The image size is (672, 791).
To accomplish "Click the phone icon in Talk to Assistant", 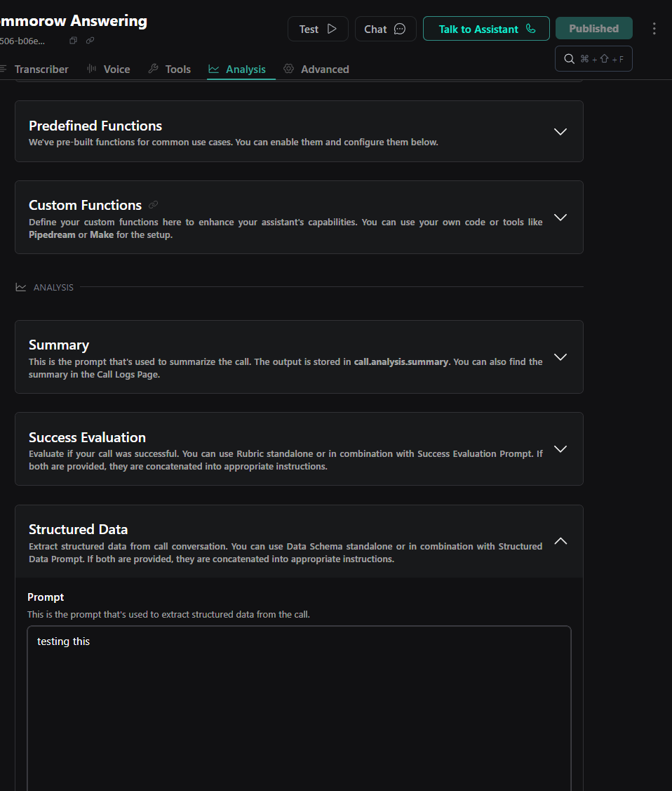I will coord(530,29).
